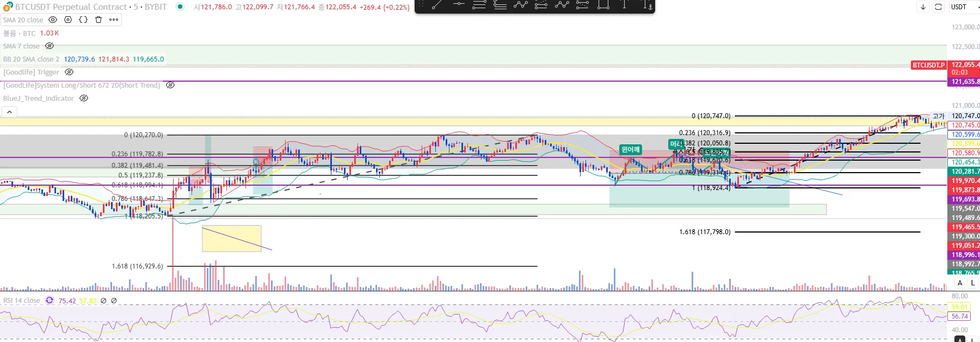The height and width of the screenshot is (342, 980).
Task: Select zigzag pattern tool right of parallel channel
Action: [x=562, y=5]
